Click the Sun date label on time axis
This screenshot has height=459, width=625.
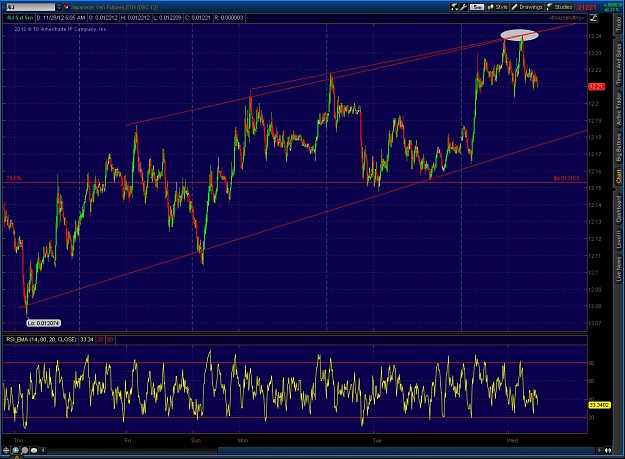point(195,440)
